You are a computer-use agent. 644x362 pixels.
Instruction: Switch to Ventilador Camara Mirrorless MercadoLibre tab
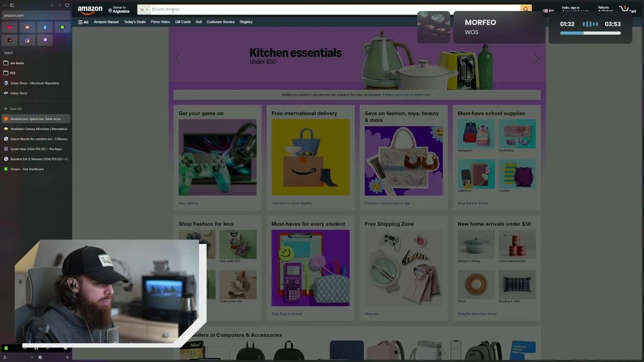pos(35,129)
